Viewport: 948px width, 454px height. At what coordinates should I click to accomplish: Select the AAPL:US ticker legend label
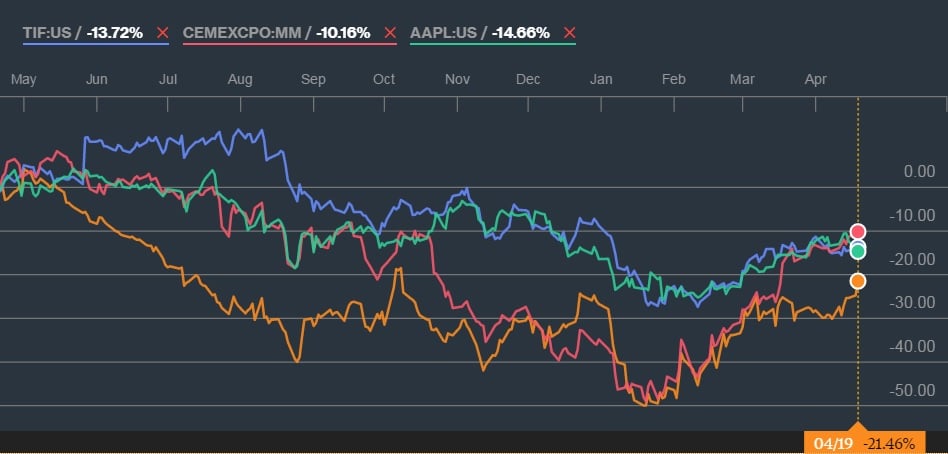[442, 33]
